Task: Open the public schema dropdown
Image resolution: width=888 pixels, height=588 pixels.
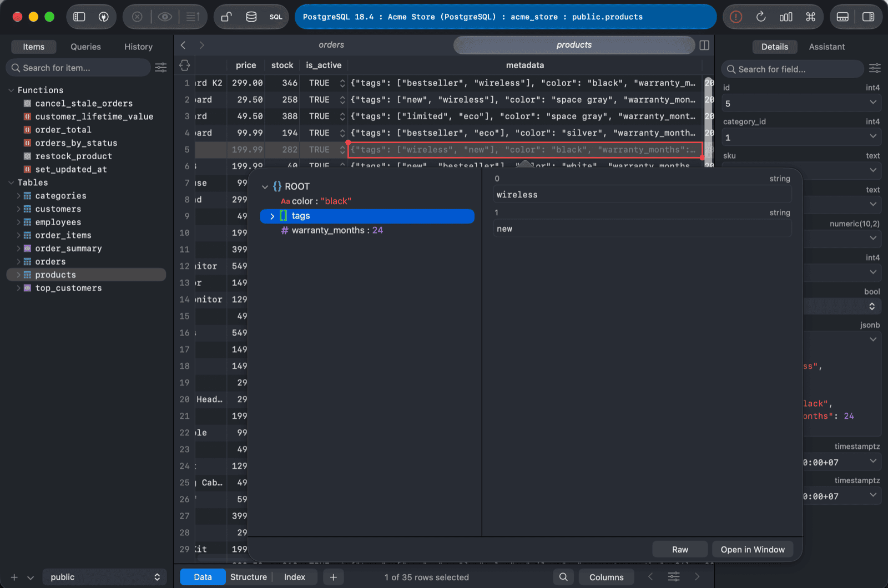Action: (x=104, y=577)
